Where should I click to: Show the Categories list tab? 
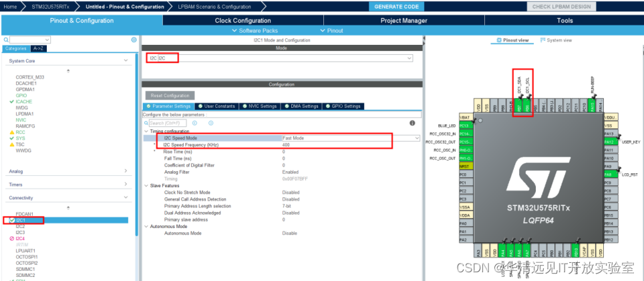click(x=15, y=48)
